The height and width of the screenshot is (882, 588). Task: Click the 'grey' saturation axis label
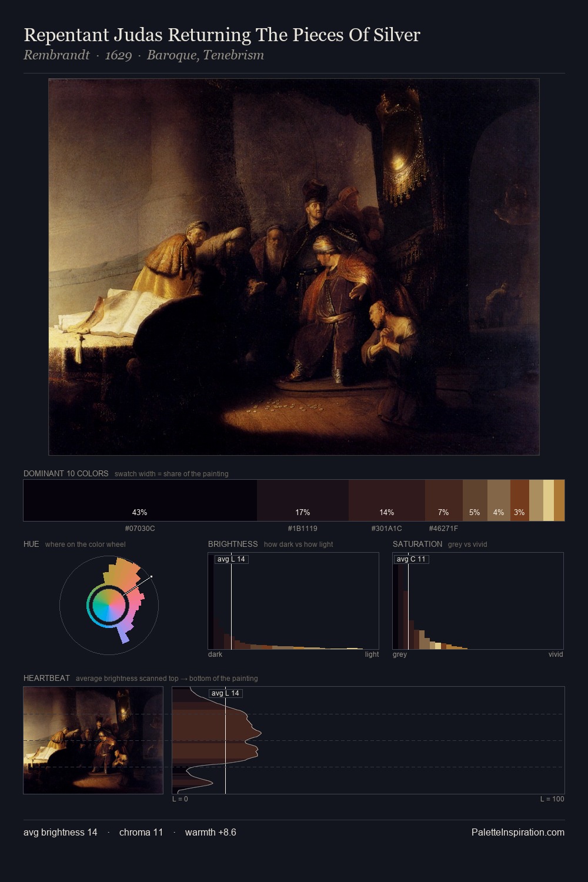[x=400, y=654]
